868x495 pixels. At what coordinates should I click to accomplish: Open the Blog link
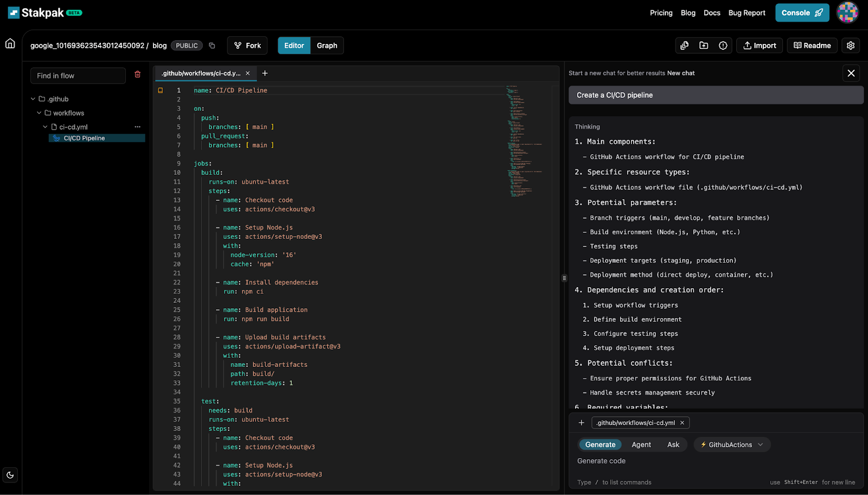pos(688,13)
